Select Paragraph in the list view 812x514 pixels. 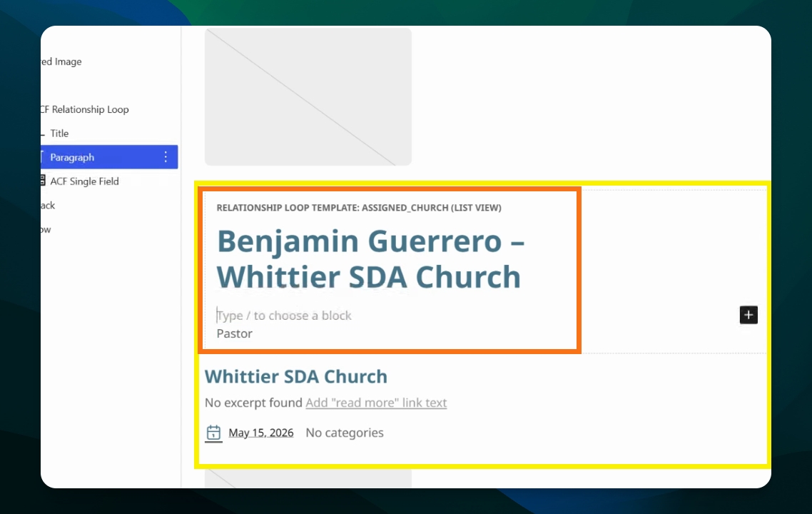(109, 157)
